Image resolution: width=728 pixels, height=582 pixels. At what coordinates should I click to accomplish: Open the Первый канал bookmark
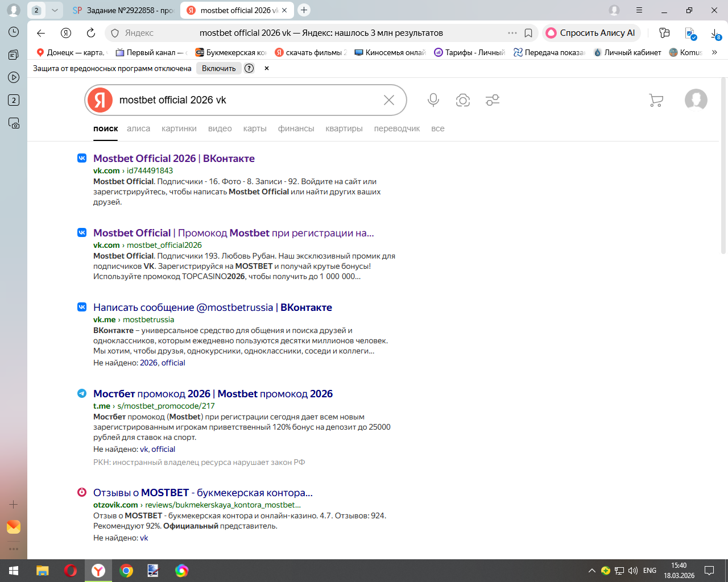(x=151, y=52)
